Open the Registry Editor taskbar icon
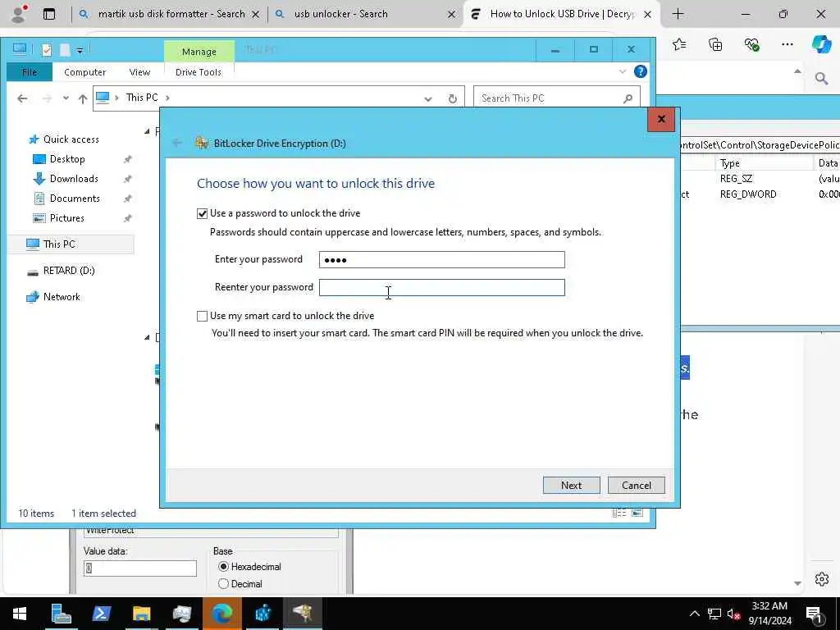Image resolution: width=840 pixels, height=630 pixels. point(262,614)
